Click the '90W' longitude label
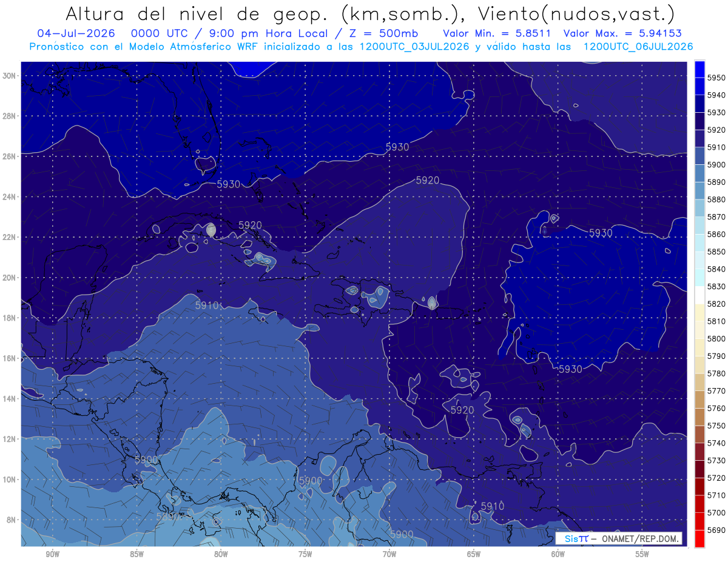 point(52,554)
